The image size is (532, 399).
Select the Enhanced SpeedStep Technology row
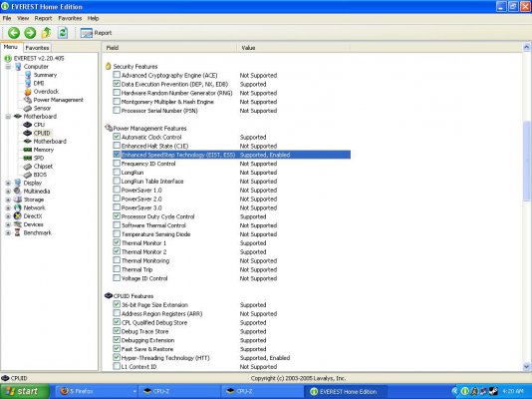tap(232, 155)
